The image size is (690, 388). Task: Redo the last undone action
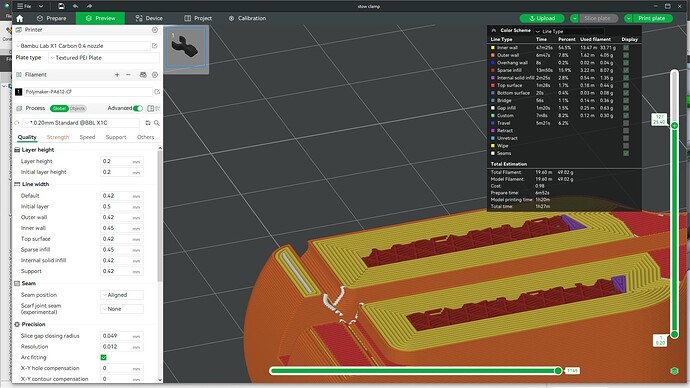(x=89, y=6)
